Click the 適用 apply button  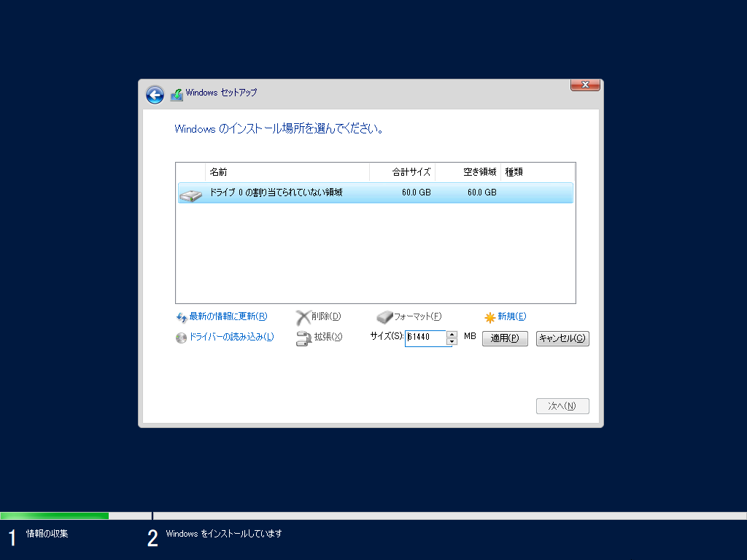(x=505, y=338)
